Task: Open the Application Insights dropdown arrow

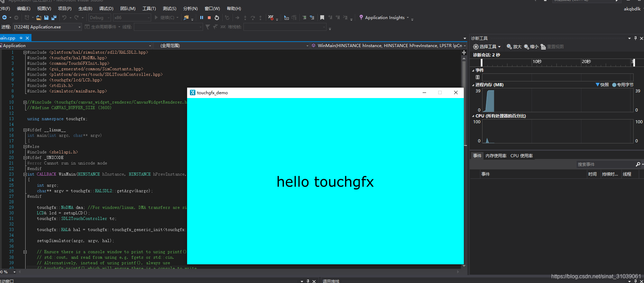Action: [x=408, y=18]
